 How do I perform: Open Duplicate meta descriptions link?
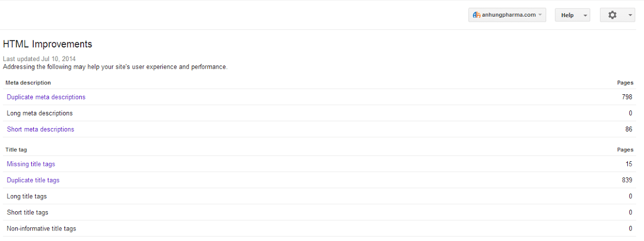point(46,97)
